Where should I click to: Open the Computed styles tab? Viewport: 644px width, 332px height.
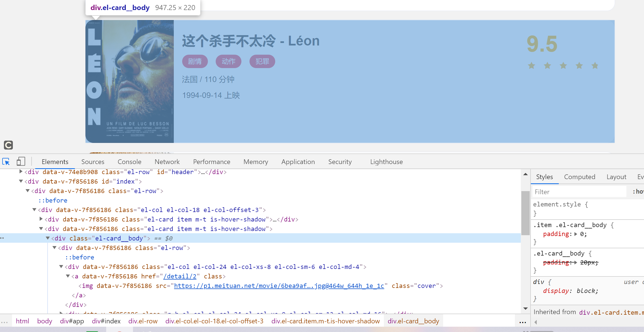coord(579,177)
